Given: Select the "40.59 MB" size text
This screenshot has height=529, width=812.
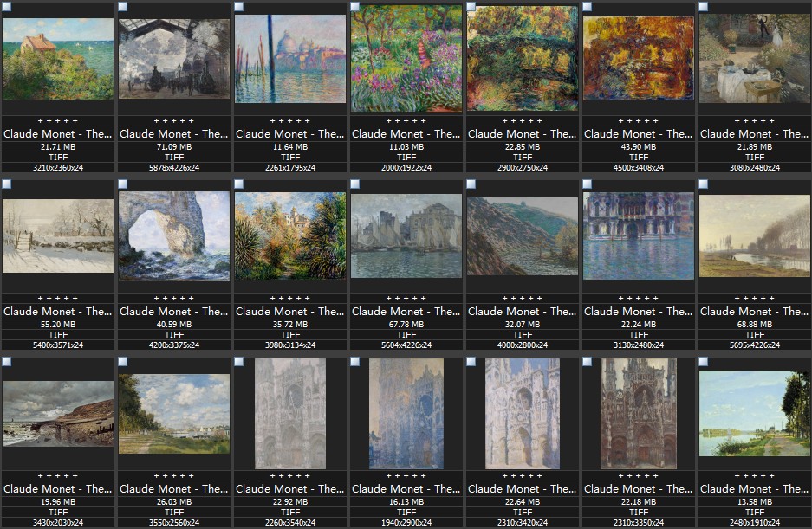Looking at the screenshot, I should [x=174, y=325].
